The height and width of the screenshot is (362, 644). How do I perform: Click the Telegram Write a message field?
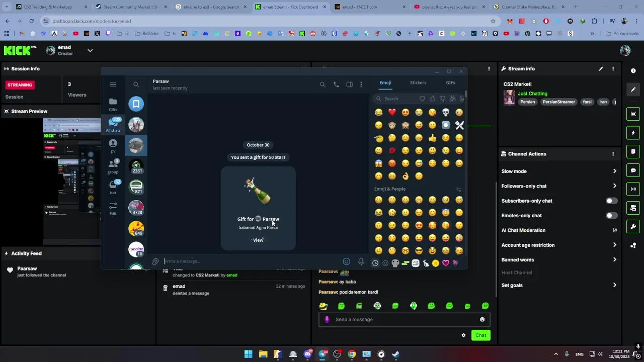(x=252, y=261)
